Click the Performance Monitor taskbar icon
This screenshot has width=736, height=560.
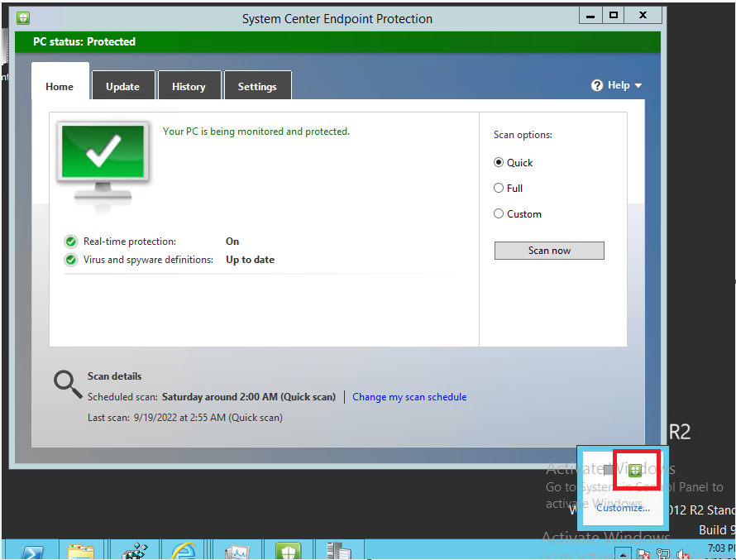[237, 550]
